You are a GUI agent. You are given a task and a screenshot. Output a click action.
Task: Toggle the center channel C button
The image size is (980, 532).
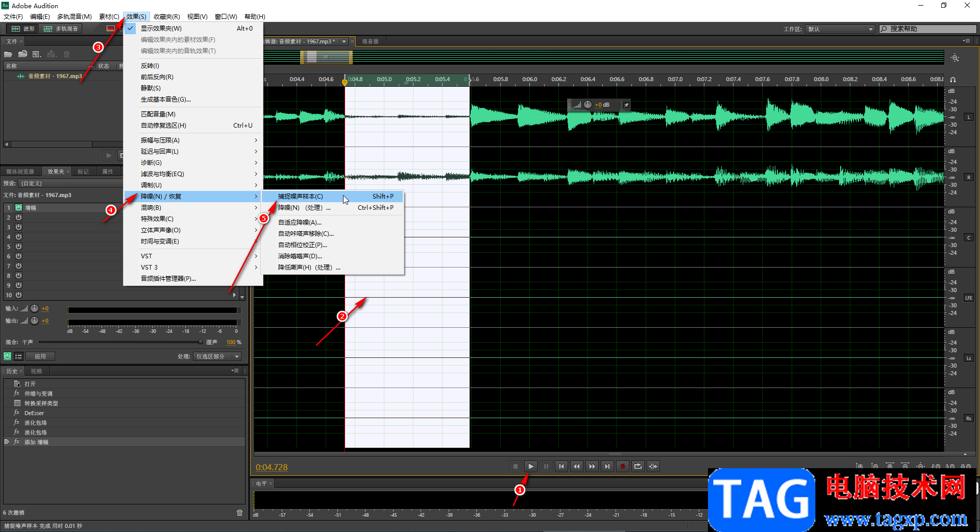pos(968,238)
